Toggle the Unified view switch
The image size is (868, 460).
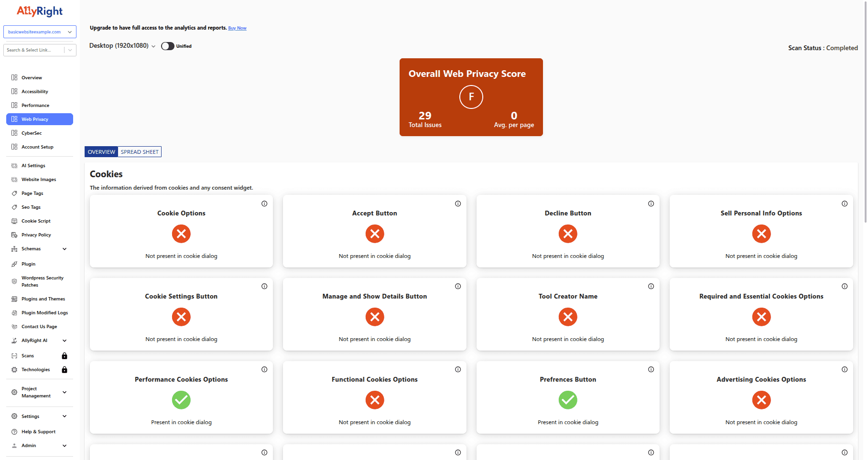167,46
